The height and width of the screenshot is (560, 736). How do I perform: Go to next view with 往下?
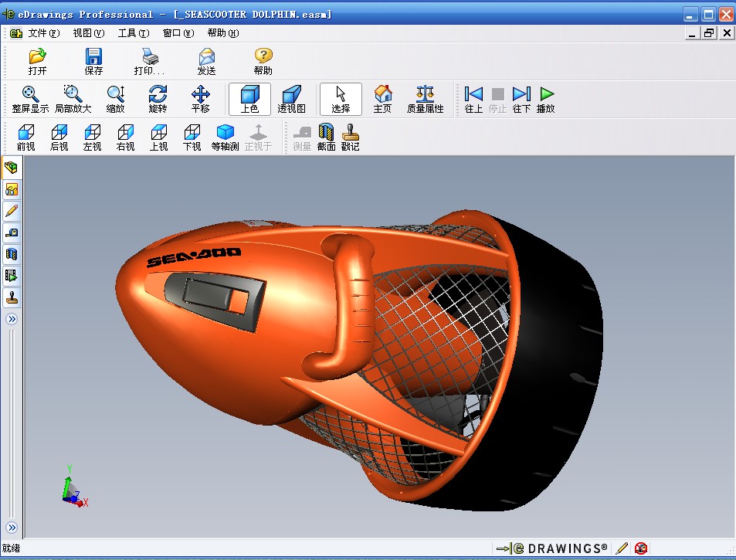[521, 99]
